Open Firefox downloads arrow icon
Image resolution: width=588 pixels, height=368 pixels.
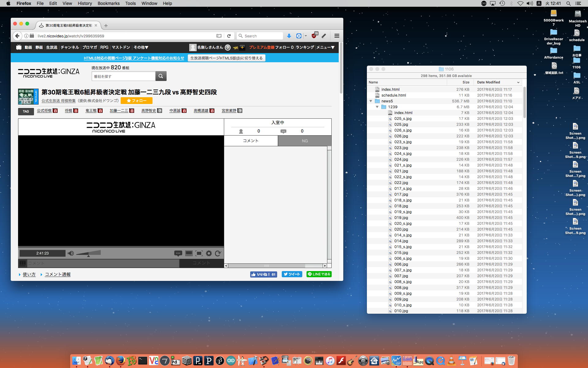(x=289, y=36)
